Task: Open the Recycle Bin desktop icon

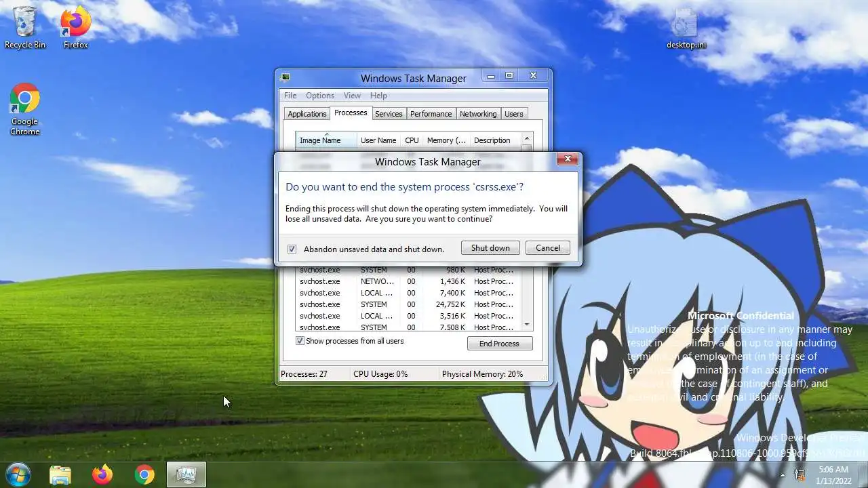Action: coord(25,28)
